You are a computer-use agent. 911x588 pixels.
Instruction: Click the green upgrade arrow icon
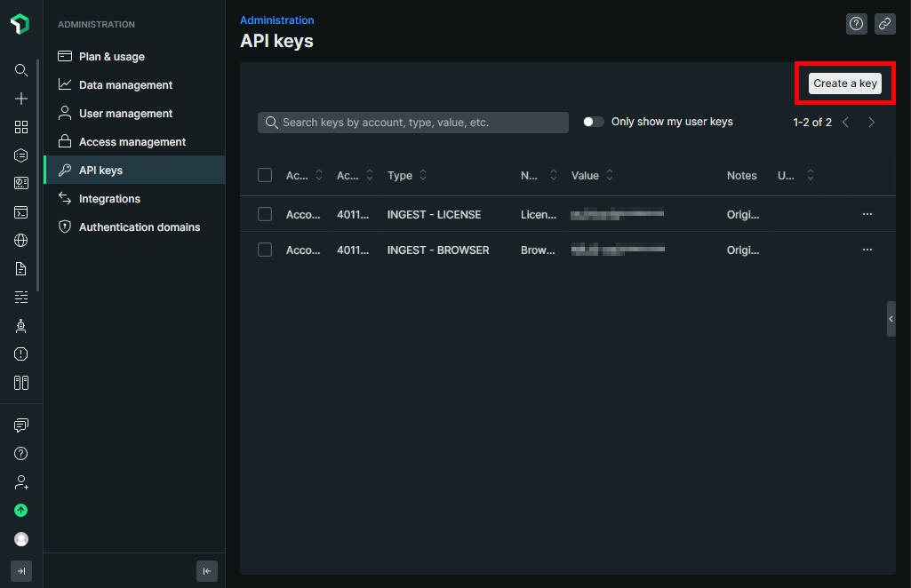coord(21,510)
